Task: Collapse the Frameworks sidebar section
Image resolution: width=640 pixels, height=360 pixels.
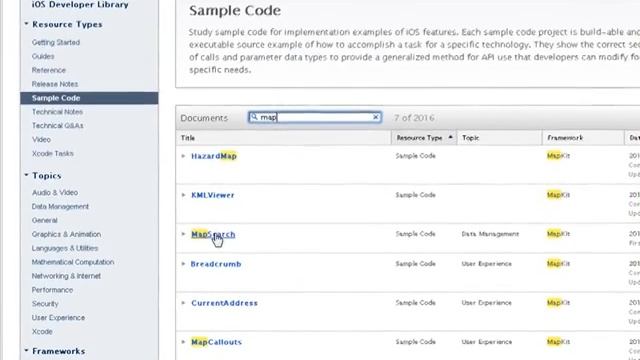Action: 27,351
